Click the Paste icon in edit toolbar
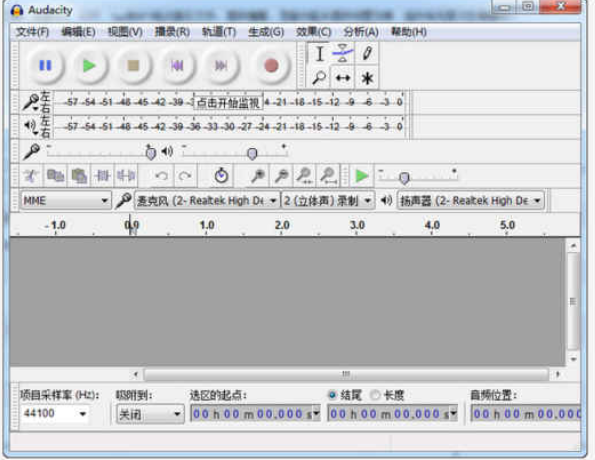This screenshot has width=595, height=460. pyautogui.click(x=79, y=176)
